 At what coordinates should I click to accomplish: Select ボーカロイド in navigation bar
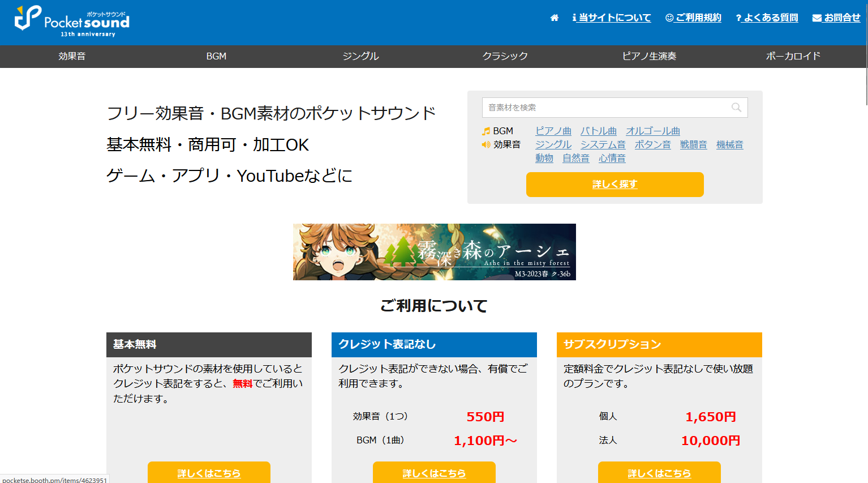pos(793,56)
